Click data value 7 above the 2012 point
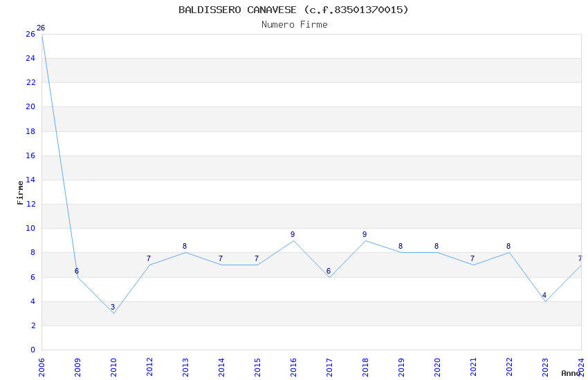The height and width of the screenshot is (380, 588). point(149,258)
